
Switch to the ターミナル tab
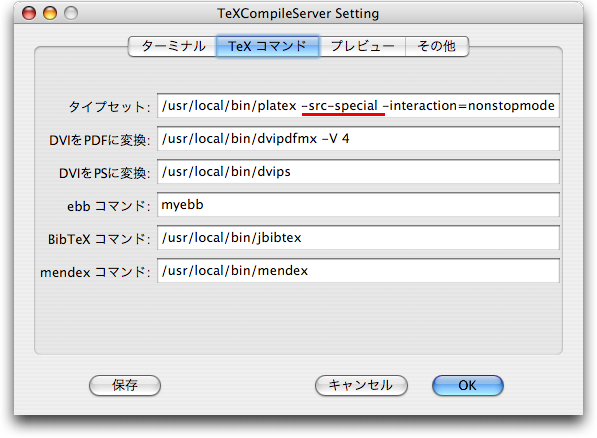[172, 46]
